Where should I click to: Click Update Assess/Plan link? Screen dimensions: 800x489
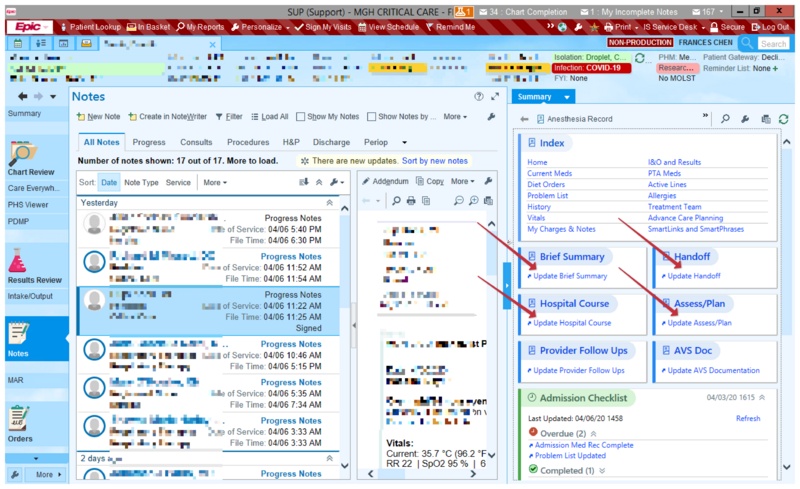pyautogui.click(x=699, y=323)
